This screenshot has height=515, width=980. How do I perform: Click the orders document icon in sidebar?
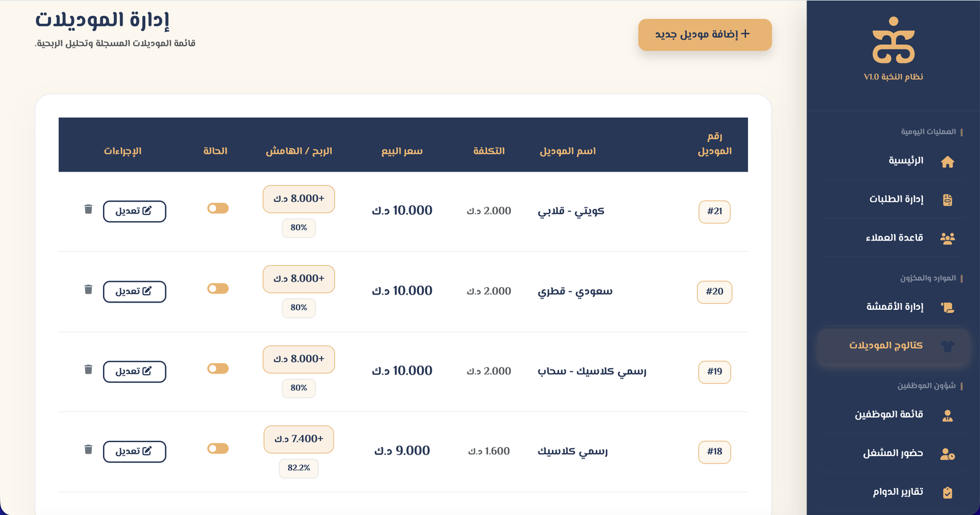tap(948, 200)
